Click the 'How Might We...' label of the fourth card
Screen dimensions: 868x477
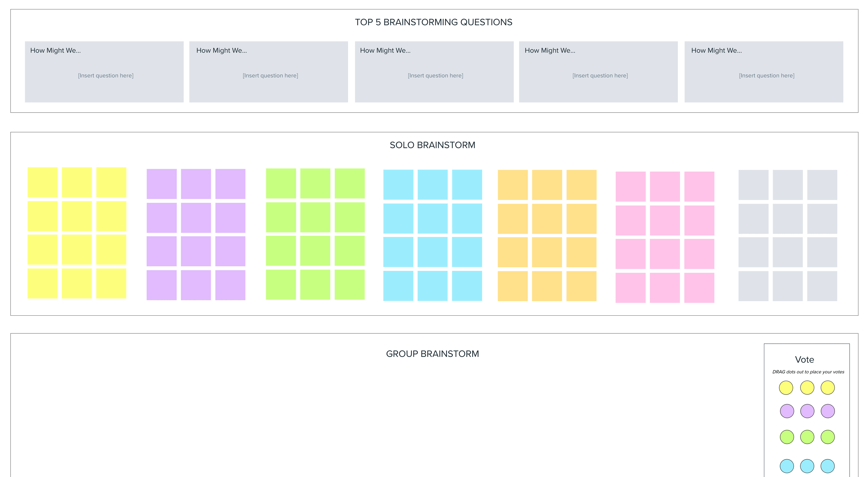pyautogui.click(x=550, y=51)
